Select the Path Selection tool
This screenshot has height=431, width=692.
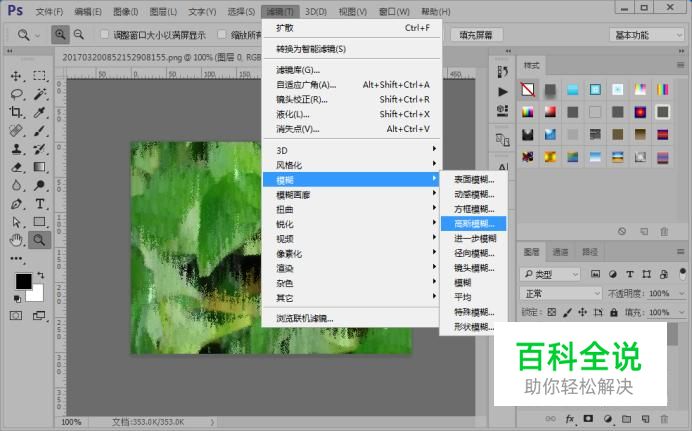16,222
